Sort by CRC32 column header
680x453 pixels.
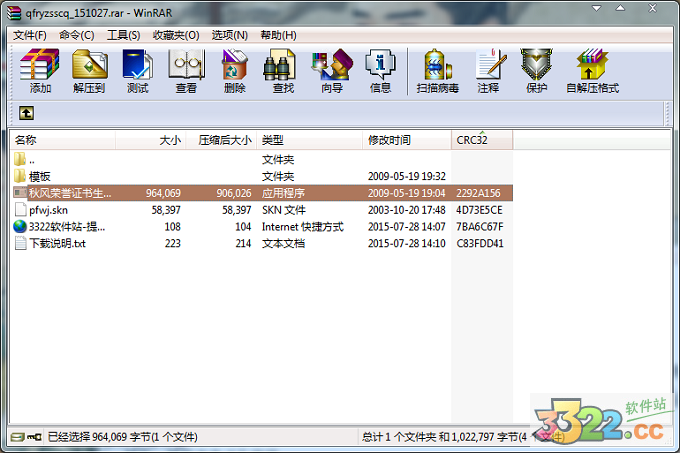(482, 140)
